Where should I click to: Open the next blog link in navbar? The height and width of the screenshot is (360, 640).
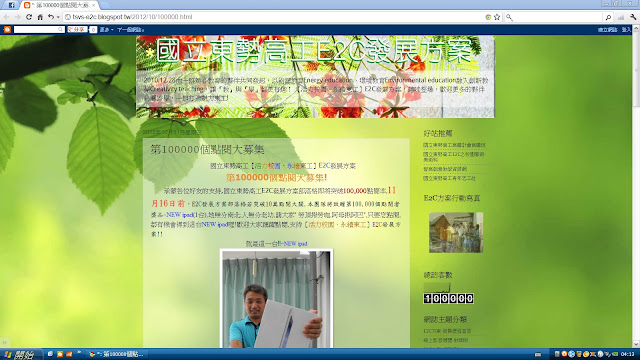pyautogui.click(x=130, y=30)
